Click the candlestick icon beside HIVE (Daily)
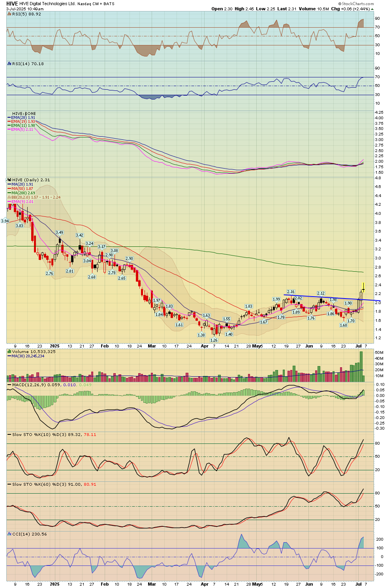 coord(9,180)
